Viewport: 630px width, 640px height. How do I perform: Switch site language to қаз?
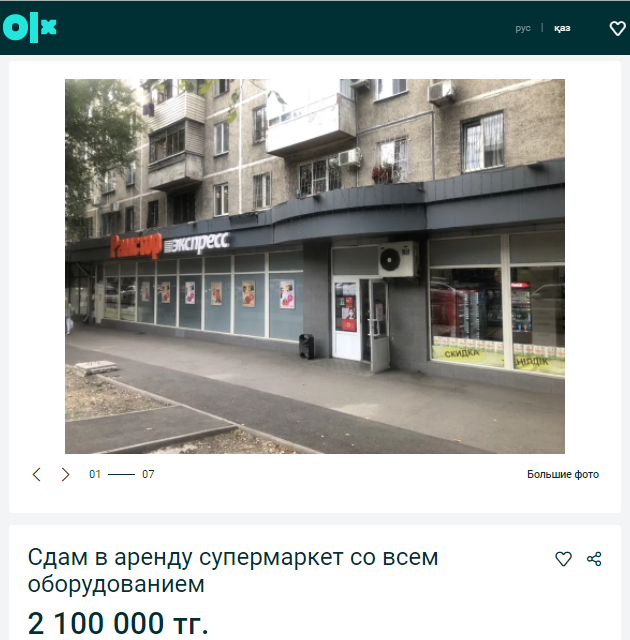click(562, 28)
